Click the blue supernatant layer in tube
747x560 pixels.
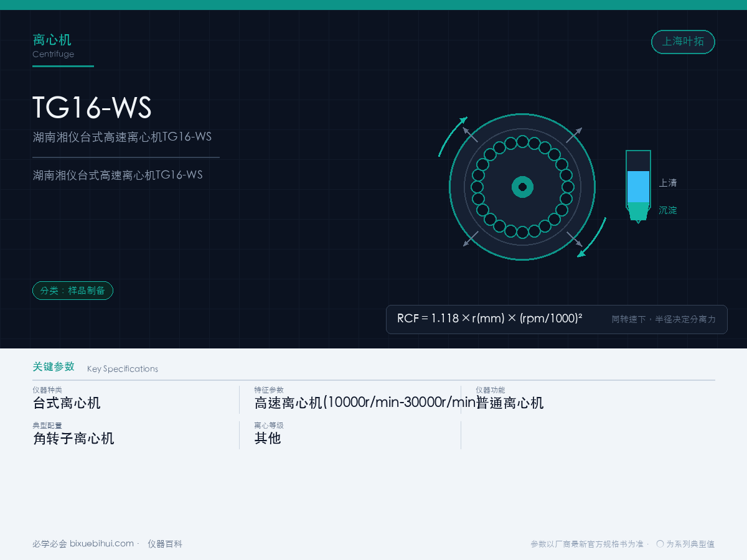(638, 187)
